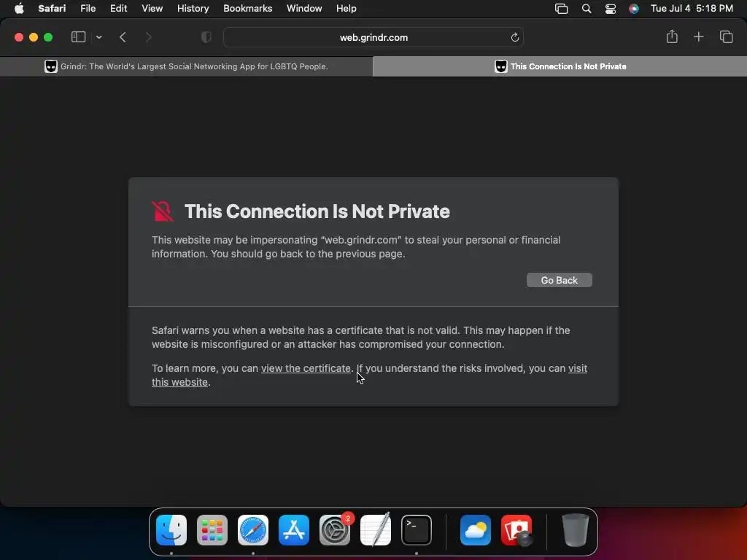This screenshot has width=747, height=560.
Task: Reload the page with refresh icon
Action: (514, 37)
